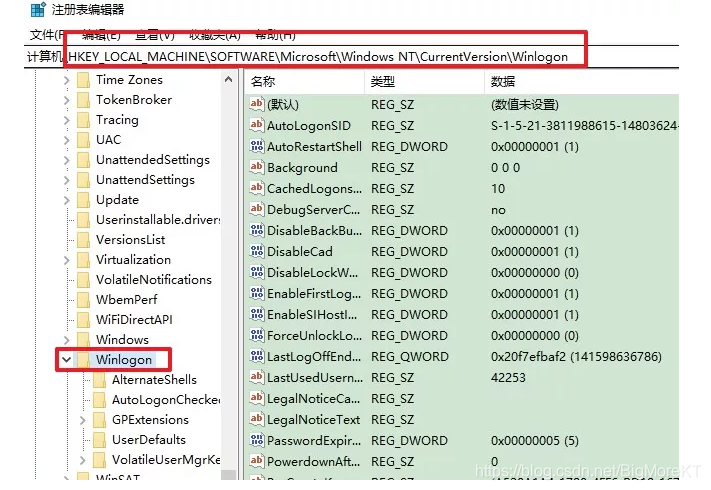Select the PasswordExpir DWORD icon
The height and width of the screenshot is (490, 711).
pyautogui.click(x=257, y=440)
